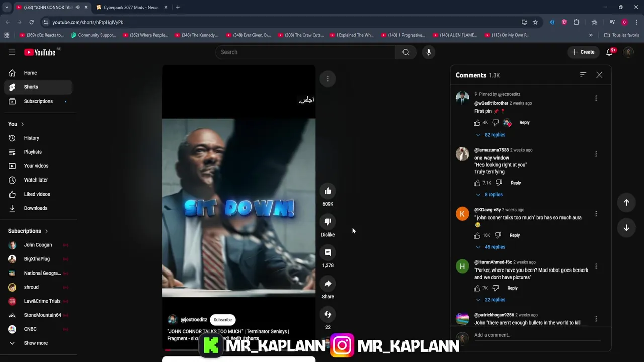Open the account avatar menu
Image resolution: width=644 pixels, height=362 pixels.
[628, 52]
